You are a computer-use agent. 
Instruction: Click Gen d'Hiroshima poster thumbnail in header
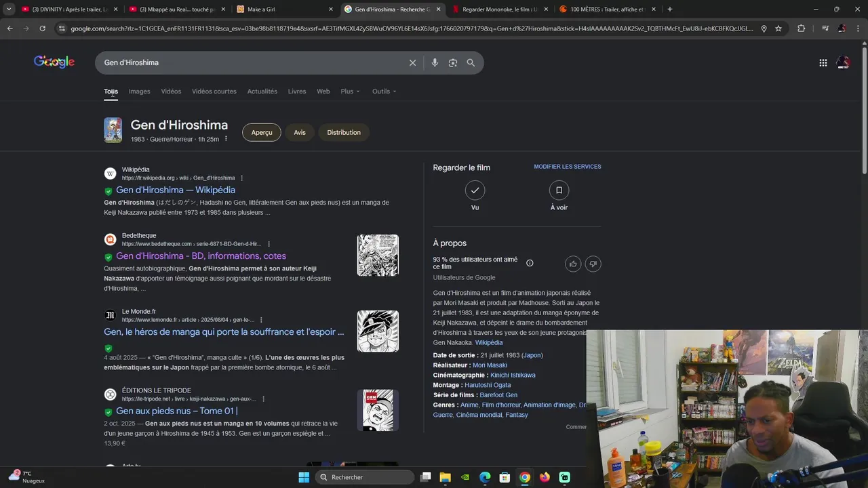[113, 130]
